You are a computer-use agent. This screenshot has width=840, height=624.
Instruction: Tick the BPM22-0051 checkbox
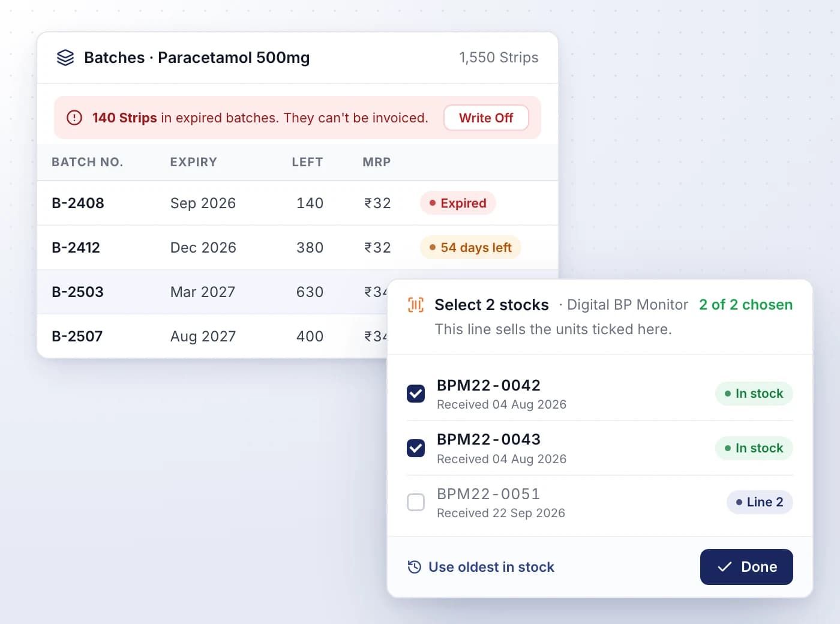click(416, 502)
